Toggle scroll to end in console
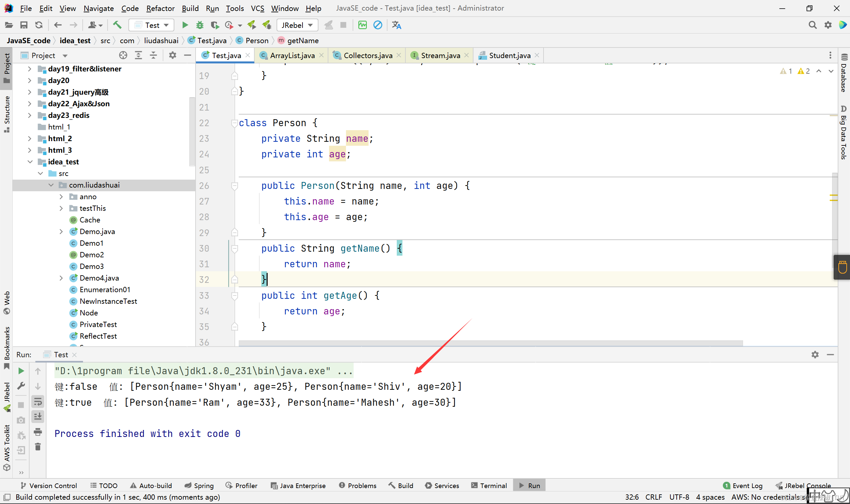 coord(38,417)
